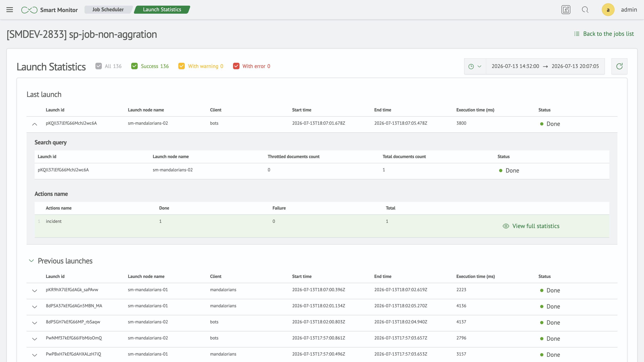Collapse the Previous launches section
This screenshot has height=362, width=644.
tap(31, 261)
